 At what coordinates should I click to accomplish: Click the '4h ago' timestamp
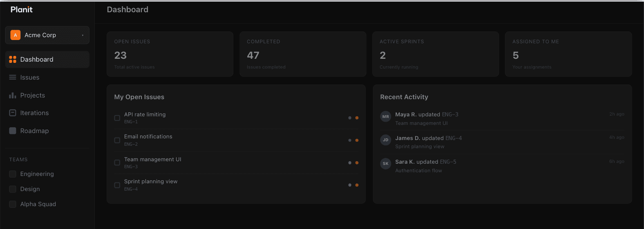[617, 138]
